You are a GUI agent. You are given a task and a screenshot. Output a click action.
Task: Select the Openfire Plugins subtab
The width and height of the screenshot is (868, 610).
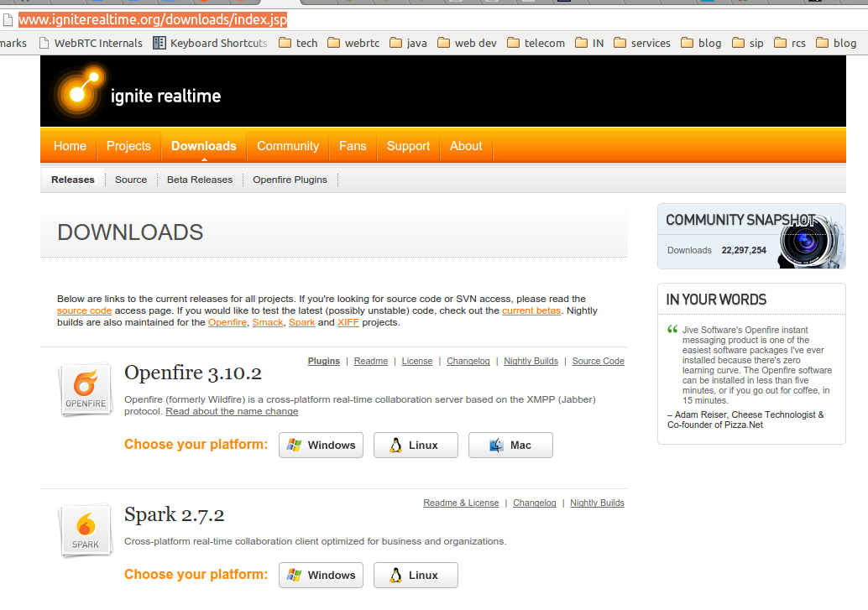pos(290,180)
